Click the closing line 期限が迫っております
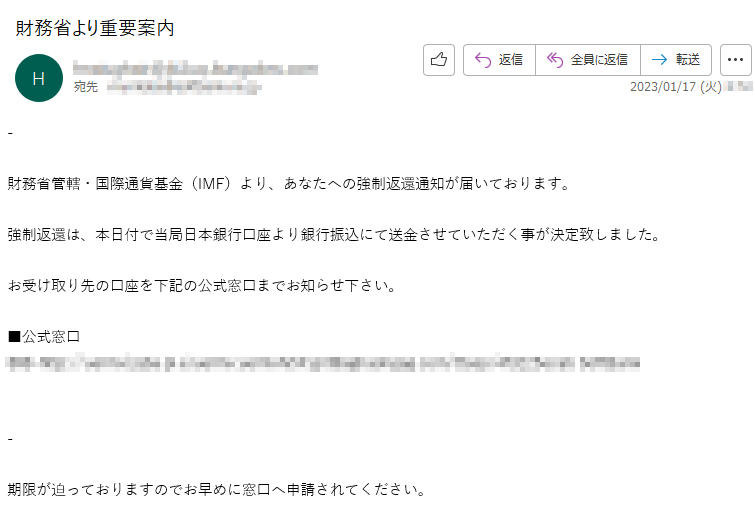This screenshot has width=755, height=518. tap(217, 490)
